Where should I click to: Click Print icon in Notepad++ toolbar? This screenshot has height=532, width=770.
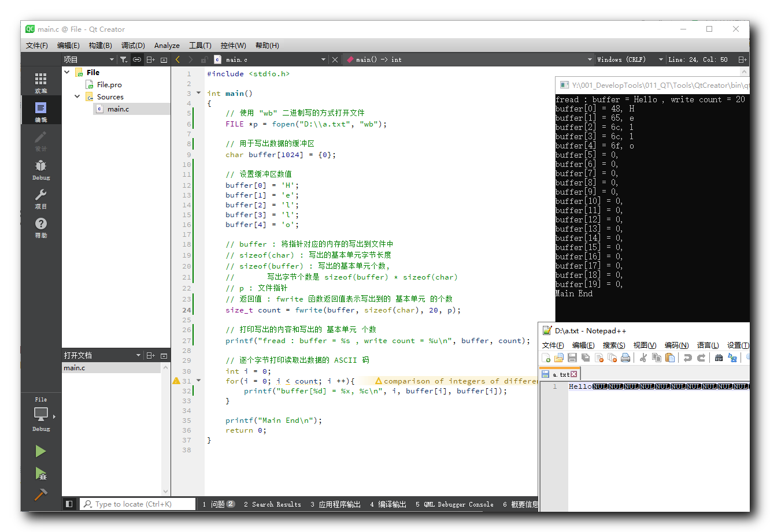tap(625, 358)
